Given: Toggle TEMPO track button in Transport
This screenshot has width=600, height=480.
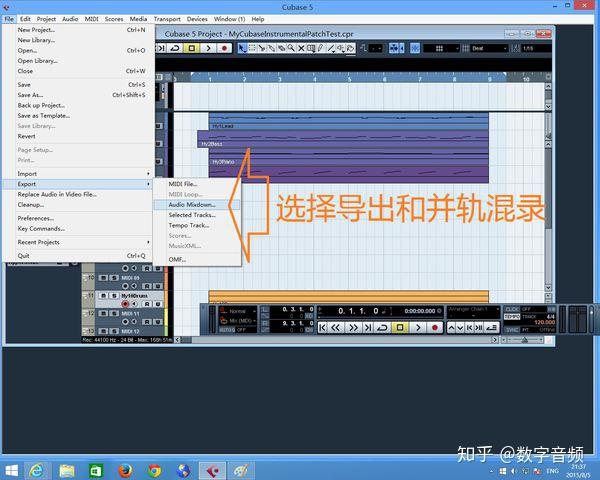Looking at the screenshot, I should click(x=512, y=317).
